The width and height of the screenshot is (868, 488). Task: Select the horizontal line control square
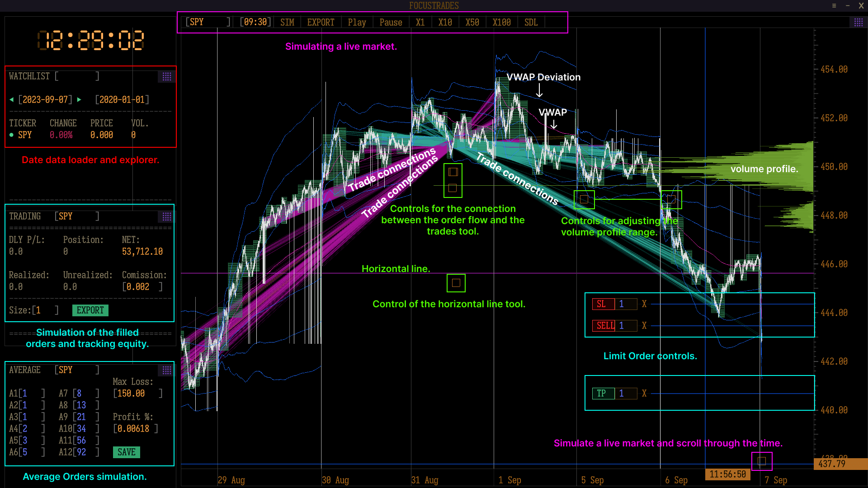(x=456, y=283)
